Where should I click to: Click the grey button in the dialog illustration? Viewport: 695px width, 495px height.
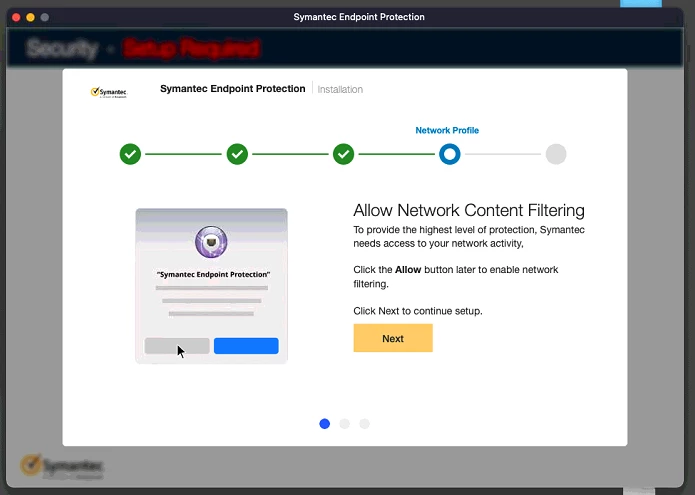pos(177,346)
